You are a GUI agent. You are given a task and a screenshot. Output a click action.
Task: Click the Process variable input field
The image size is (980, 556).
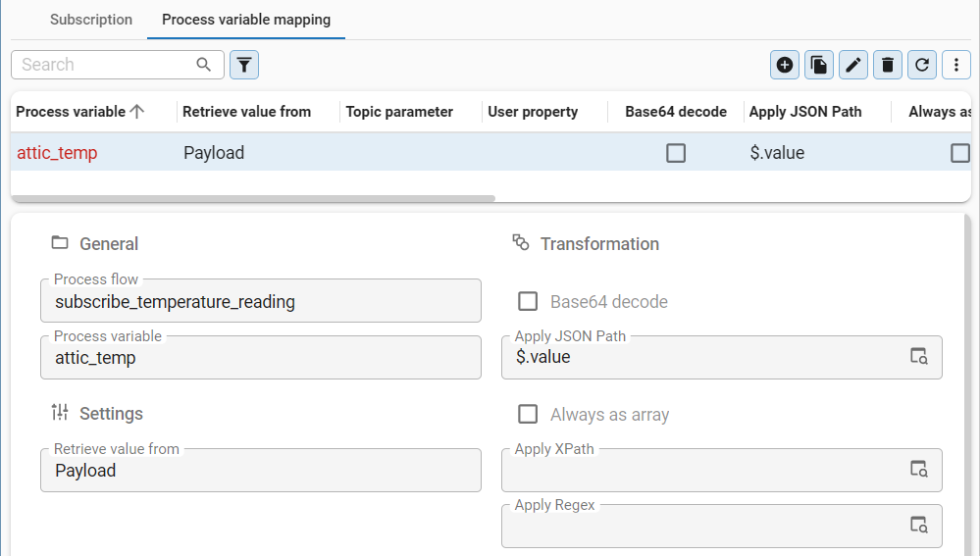coord(261,357)
